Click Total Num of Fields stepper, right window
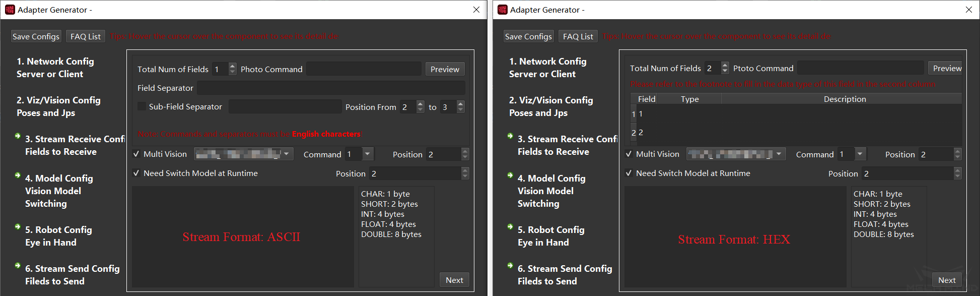 click(x=725, y=68)
